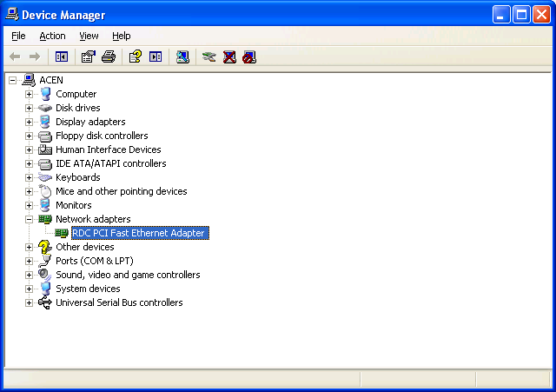Screen dimensions: 556x392
Task: Click the ACEN computer icon
Action: 29,80
